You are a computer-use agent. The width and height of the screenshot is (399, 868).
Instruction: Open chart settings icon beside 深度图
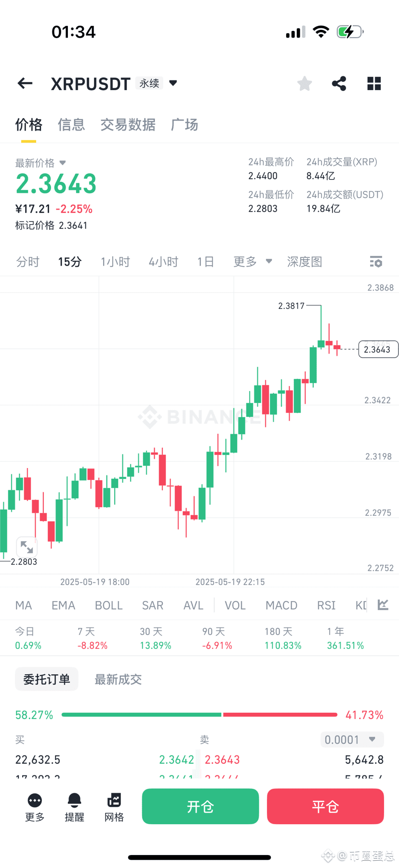(x=376, y=262)
